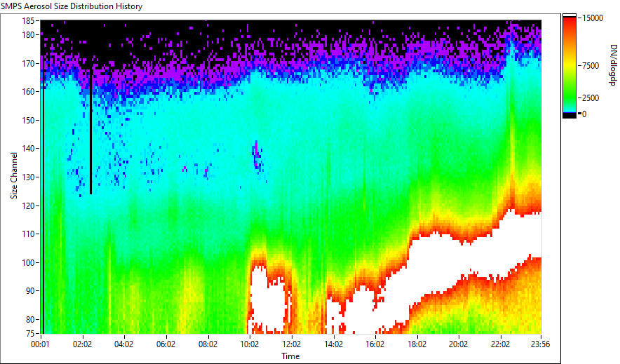Viewport: 620px width, 364px height.
Task: Click the y-axis tick value 185
Action: [x=28, y=20]
